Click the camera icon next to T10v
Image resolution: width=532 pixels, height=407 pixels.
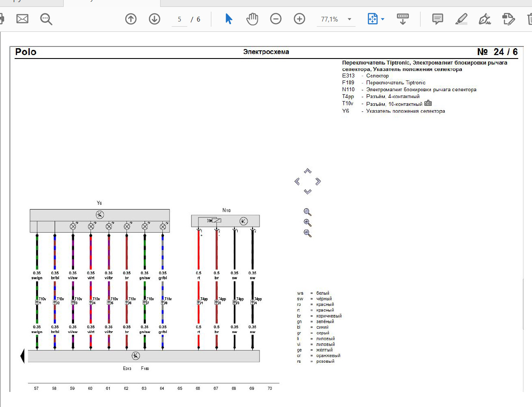pos(428,103)
